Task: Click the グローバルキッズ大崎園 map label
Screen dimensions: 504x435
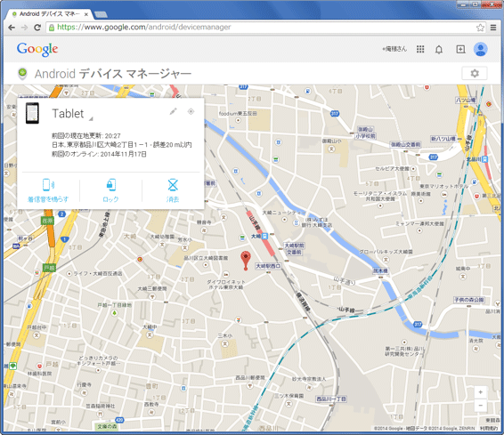Action: coord(386,252)
